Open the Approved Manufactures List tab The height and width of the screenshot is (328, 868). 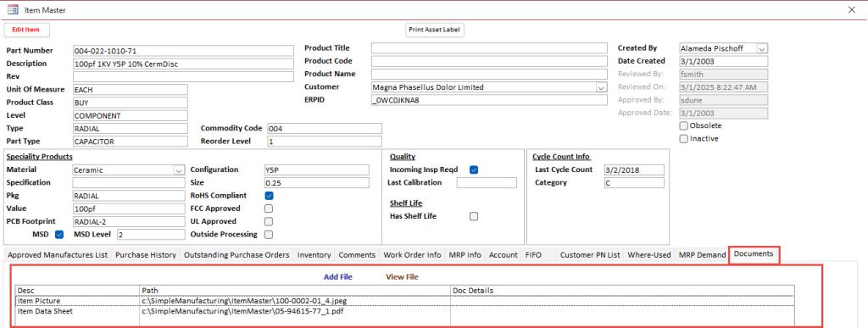pos(58,255)
